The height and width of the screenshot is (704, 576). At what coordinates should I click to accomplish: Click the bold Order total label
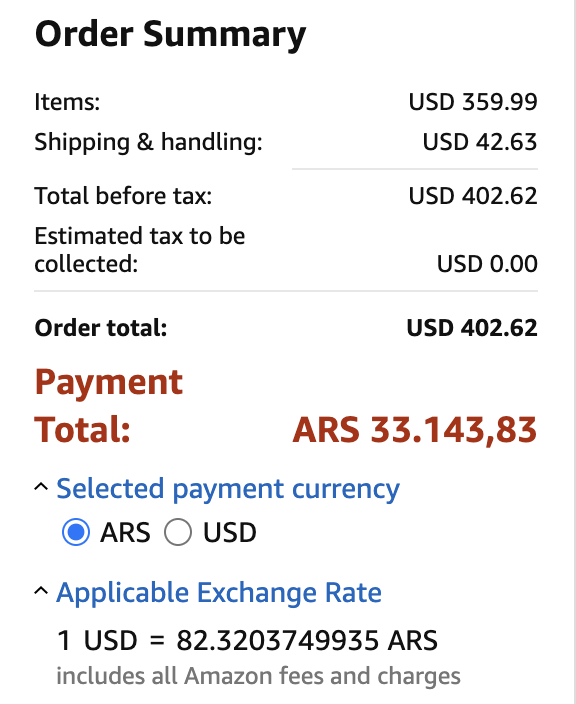[101, 328]
